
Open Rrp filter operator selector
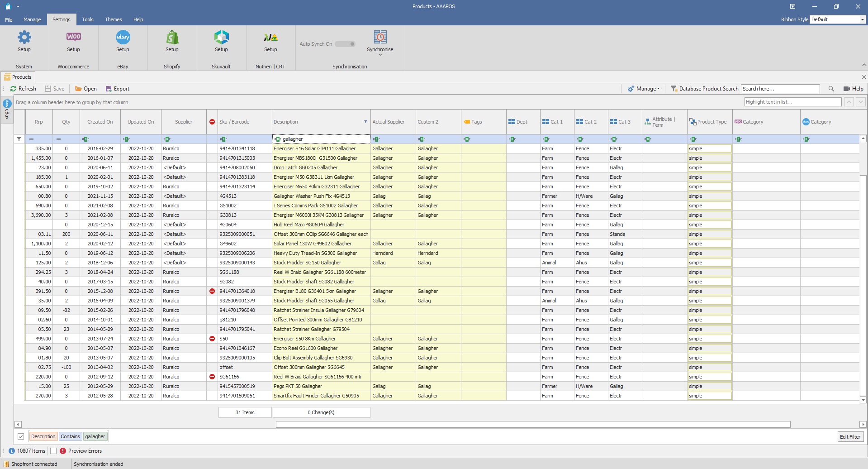point(32,139)
